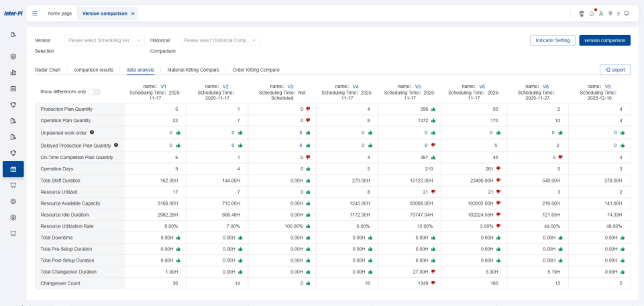Image resolution: width=644 pixels, height=306 pixels.
Task: Open the lifebuoy support sidebar icon
Action: (13, 201)
